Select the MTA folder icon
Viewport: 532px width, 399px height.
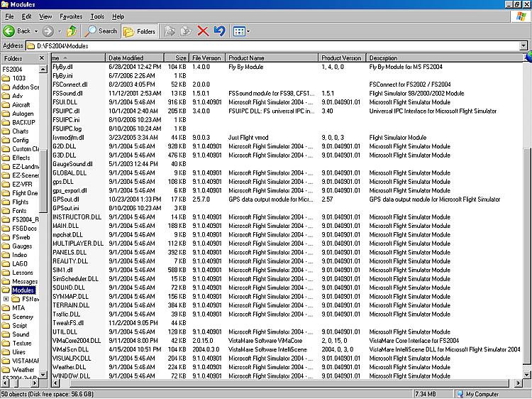(x=6, y=307)
